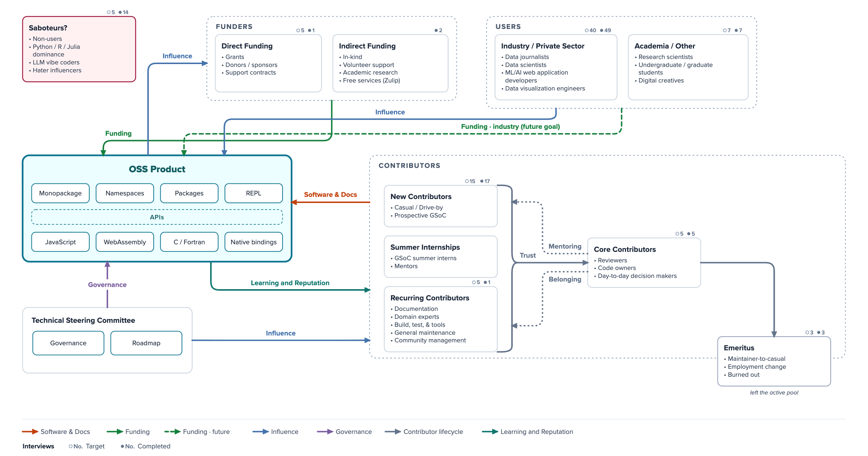Select the REPL box
The height and width of the screenshot is (456, 868).
click(x=254, y=193)
